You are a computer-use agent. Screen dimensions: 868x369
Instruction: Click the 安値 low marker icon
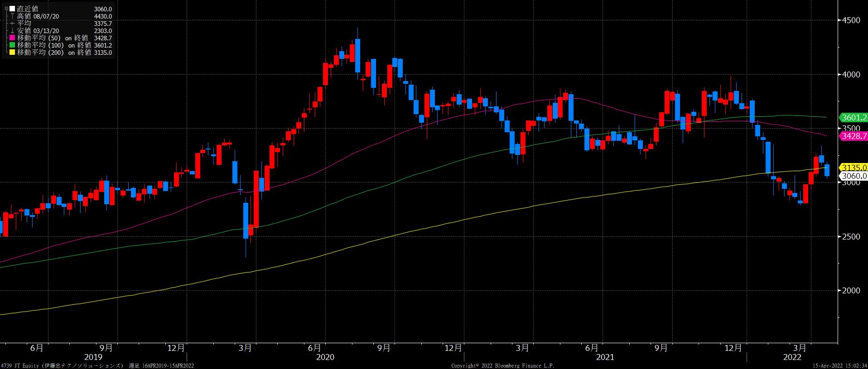click(x=12, y=31)
